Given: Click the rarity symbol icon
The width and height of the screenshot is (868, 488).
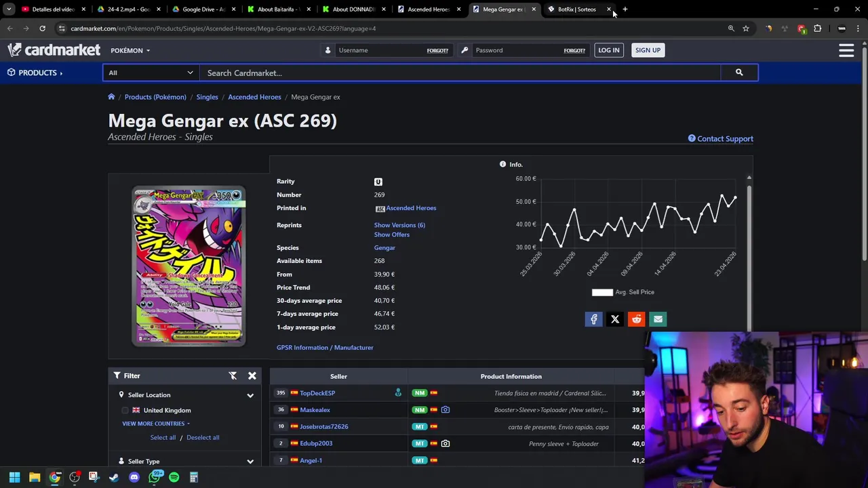Looking at the screenshot, I should [378, 182].
